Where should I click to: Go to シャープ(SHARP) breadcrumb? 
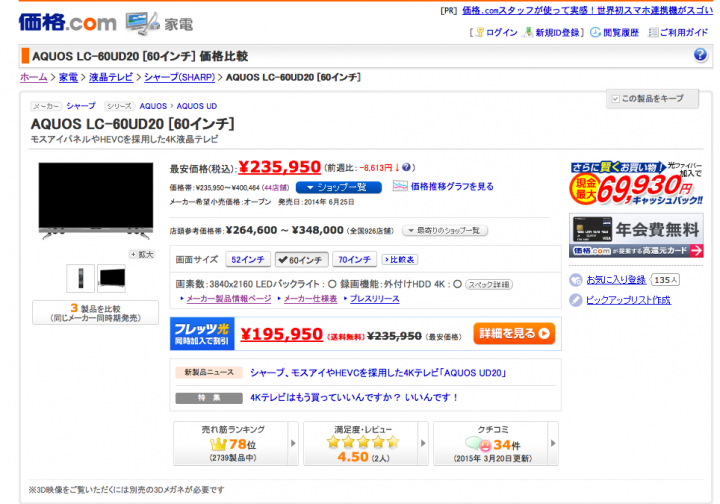pyautogui.click(x=180, y=77)
